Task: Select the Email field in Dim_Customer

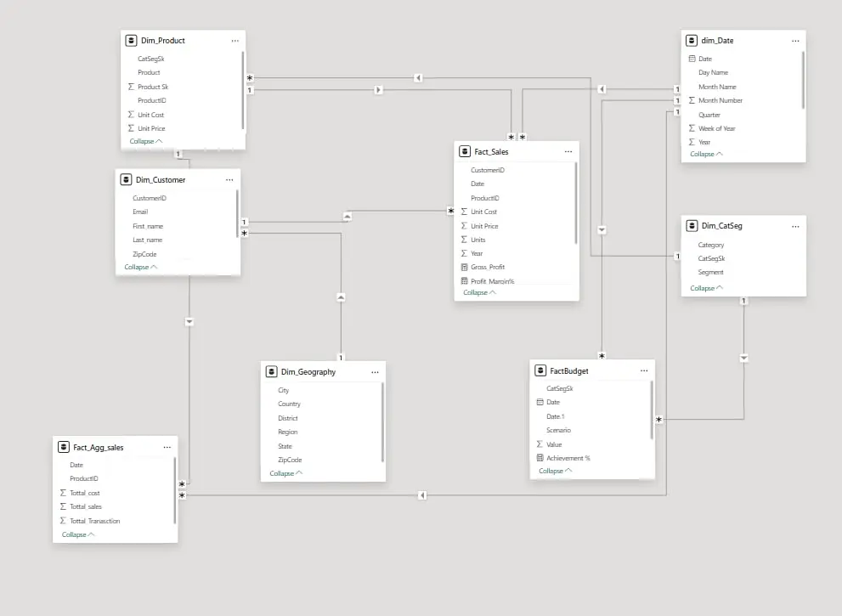Action: click(x=140, y=212)
